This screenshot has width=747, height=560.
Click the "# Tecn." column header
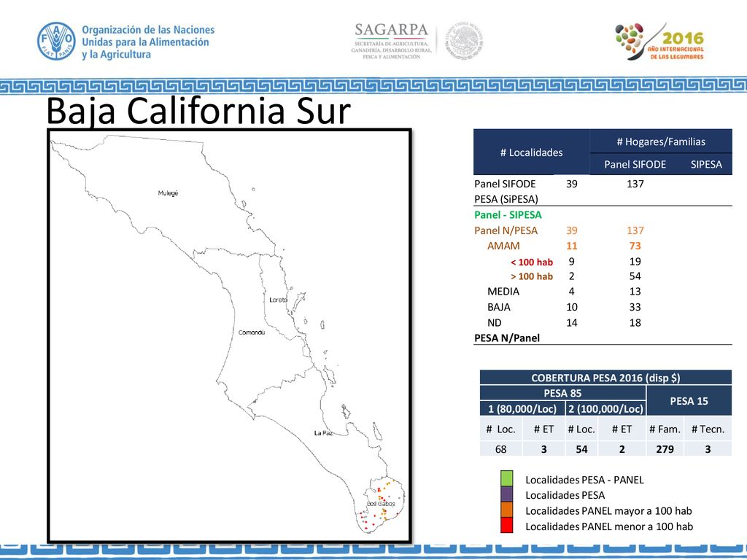tap(708, 429)
